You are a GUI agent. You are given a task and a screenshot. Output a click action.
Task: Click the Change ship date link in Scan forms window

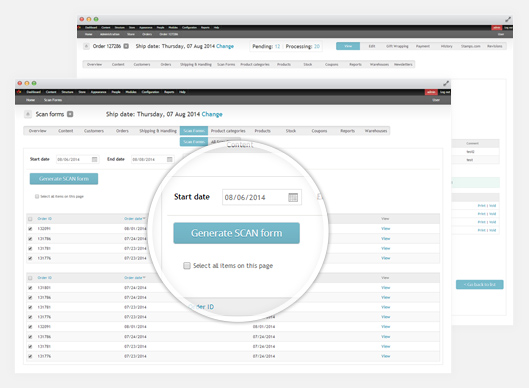pos(212,114)
